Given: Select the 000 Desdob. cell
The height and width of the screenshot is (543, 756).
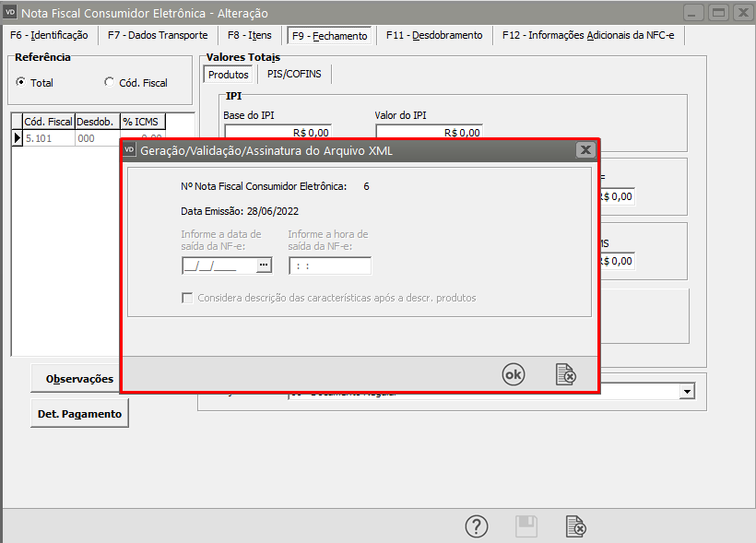Looking at the screenshot, I should coord(98,138).
